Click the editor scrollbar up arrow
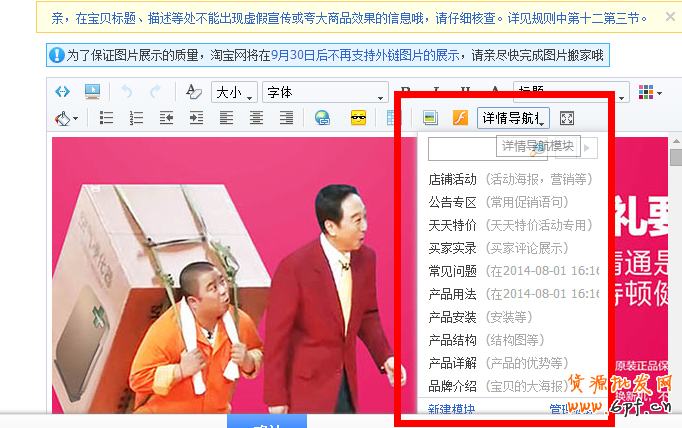The width and height of the screenshot is (682, 428). (x=676, y=141)
